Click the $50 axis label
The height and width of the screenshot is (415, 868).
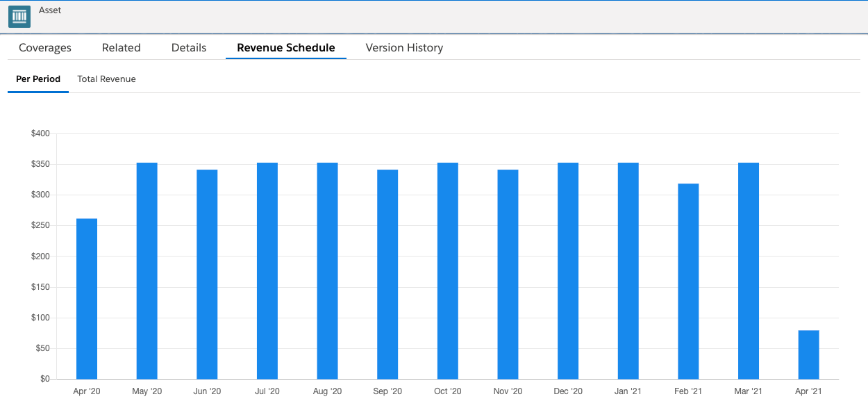(42, 348)
